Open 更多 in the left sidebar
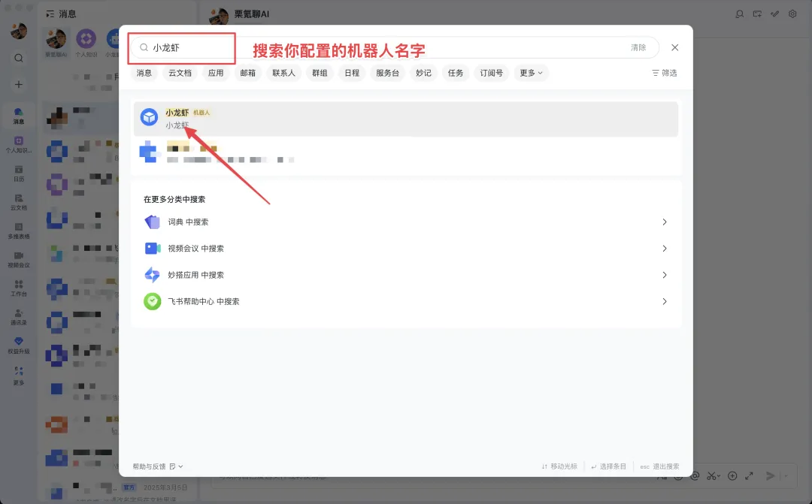This screenshot has height=504, width=812. click(19, 376)
